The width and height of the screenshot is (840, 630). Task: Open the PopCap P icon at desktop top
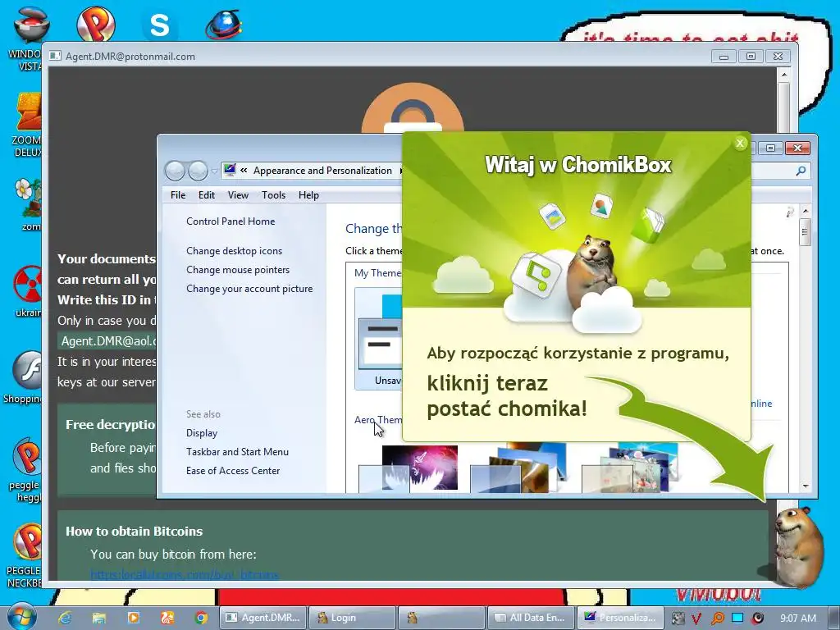[95, 24]
